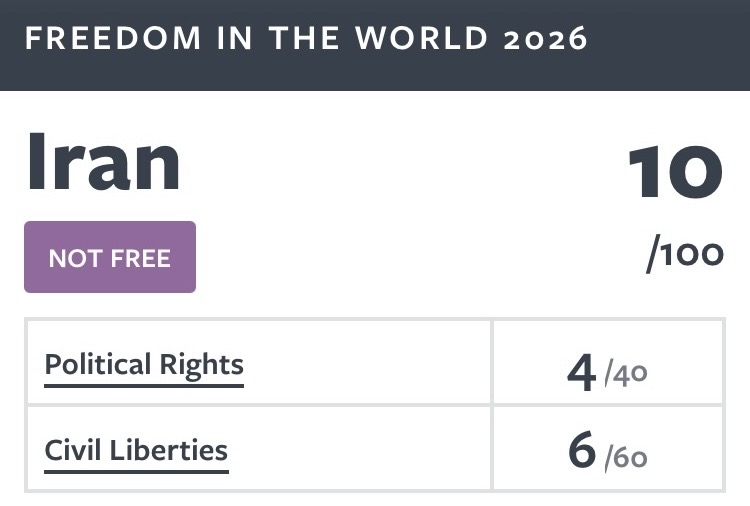This screenshot has height=506, width=750.
Task: Click the /60 maximum label
Action: 626,458
